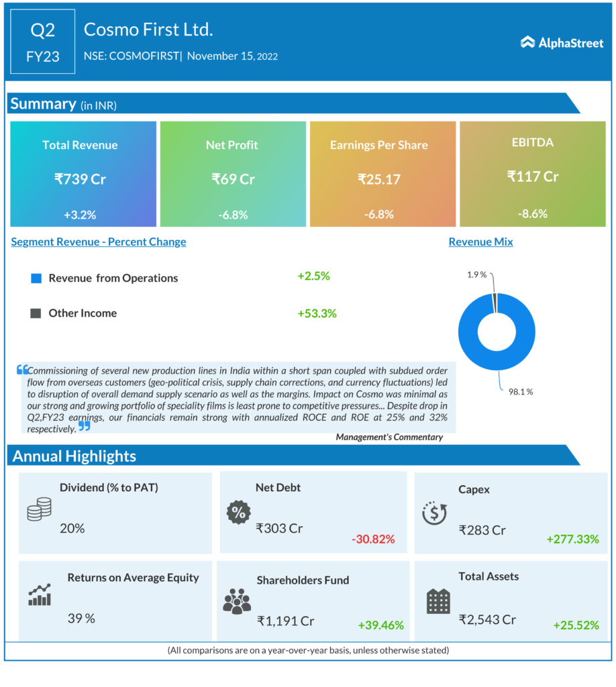The height and width of the screenshot is (687, 616).
Task: Select the Net Profit ₹69 Cr card
Action: (x=232, y=174)
